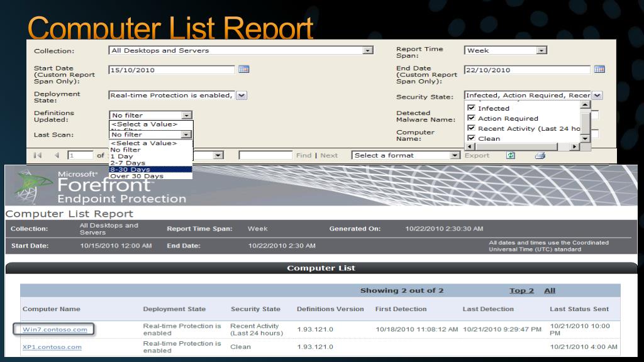This screenshot has width=644, height=362.
Task: Click the Computer Name column header
Action: click(x=52, y=309)
